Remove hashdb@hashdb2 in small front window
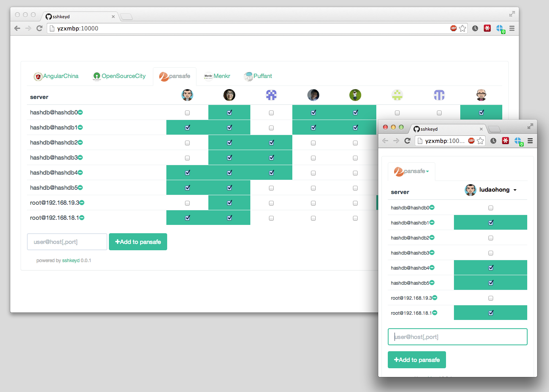The image size is (549, 392). (432, 238)
